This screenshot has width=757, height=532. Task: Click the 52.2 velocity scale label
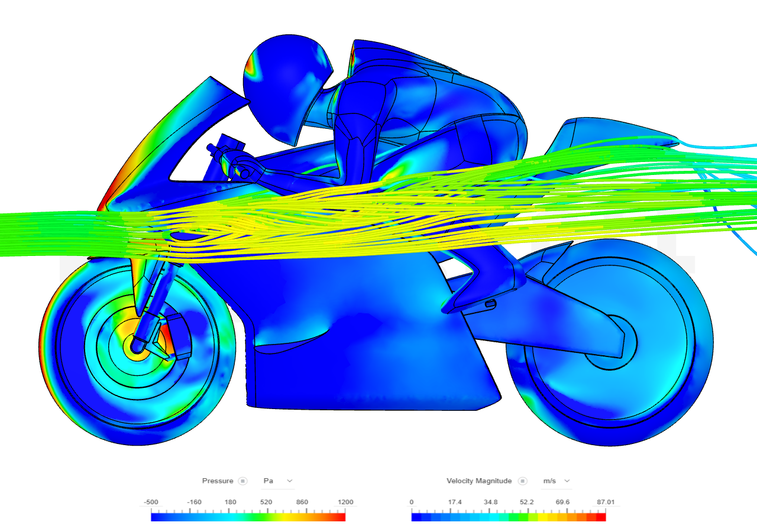[527, 502]
